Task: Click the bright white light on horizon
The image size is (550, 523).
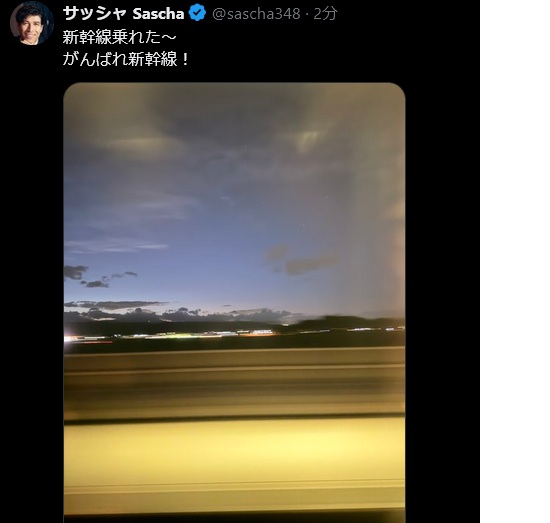Action: (69, 338)
